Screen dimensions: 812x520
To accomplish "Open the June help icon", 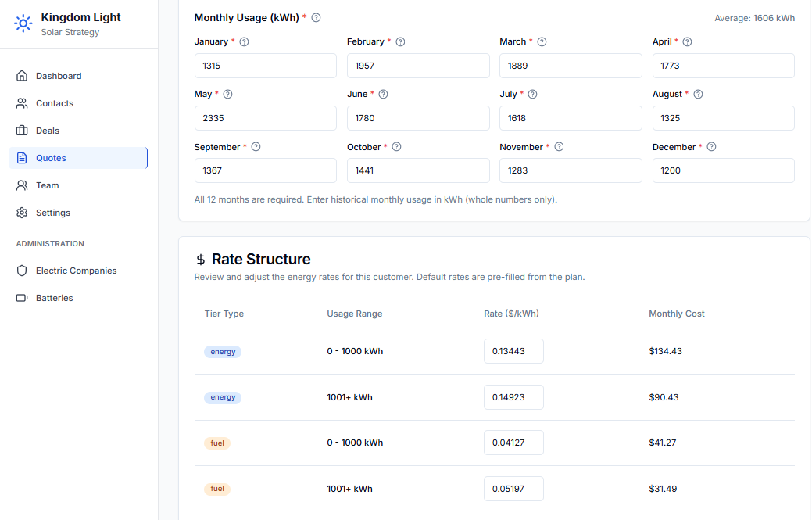I will 383,95.
